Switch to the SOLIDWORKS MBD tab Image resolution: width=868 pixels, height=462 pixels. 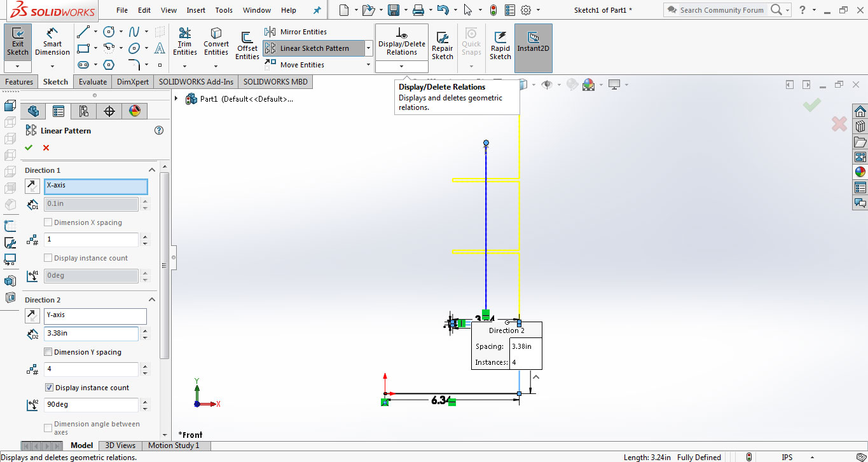275,82
